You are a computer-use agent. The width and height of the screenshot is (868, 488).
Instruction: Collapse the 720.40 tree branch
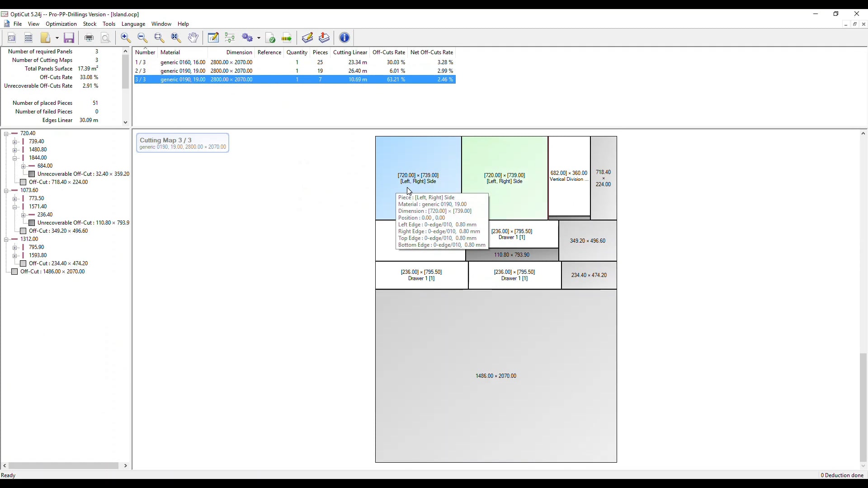click(x=6, y=134)
